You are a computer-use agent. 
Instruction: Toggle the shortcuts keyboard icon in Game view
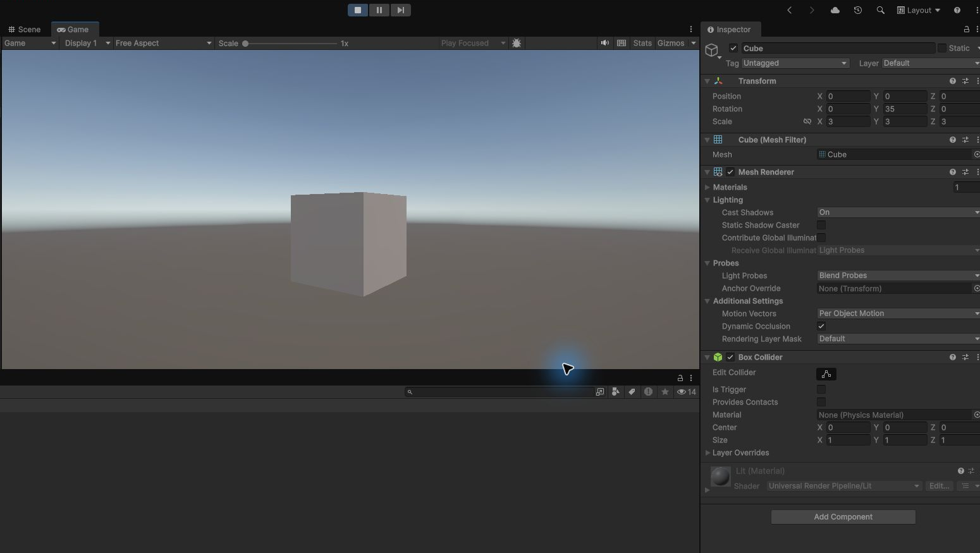point(622,43)
